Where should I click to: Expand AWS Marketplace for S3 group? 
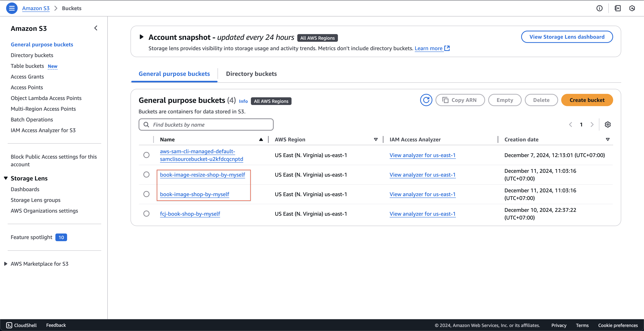6,264
